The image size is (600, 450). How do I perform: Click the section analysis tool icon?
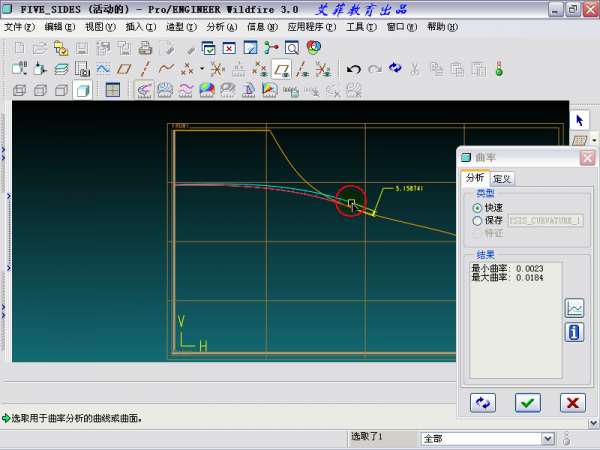pos(165,90)
